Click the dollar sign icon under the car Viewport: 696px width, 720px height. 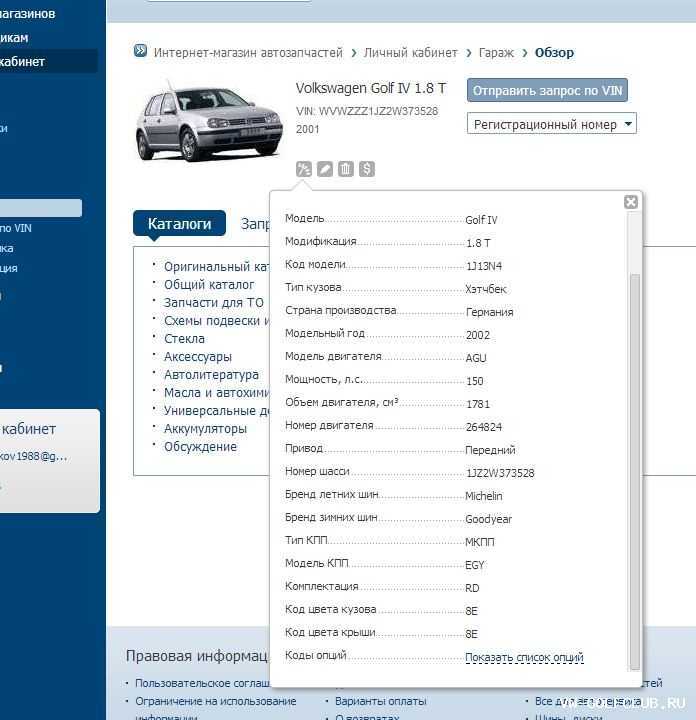(x=367, y=169)
